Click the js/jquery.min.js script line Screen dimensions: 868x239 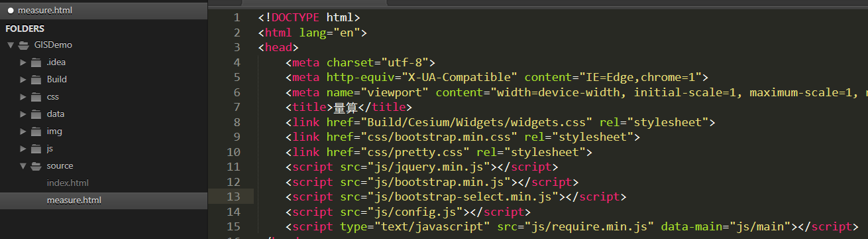(x=422, y=167)
